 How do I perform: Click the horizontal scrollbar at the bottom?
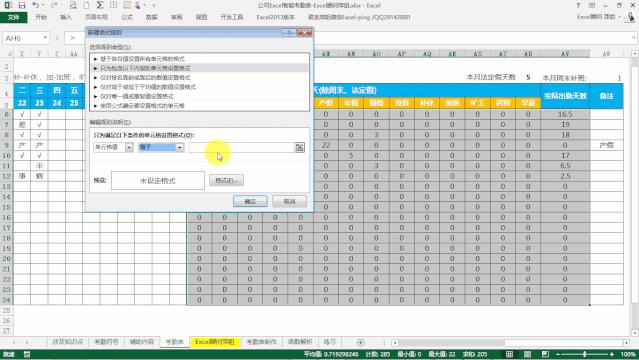(x=510, y=342)
